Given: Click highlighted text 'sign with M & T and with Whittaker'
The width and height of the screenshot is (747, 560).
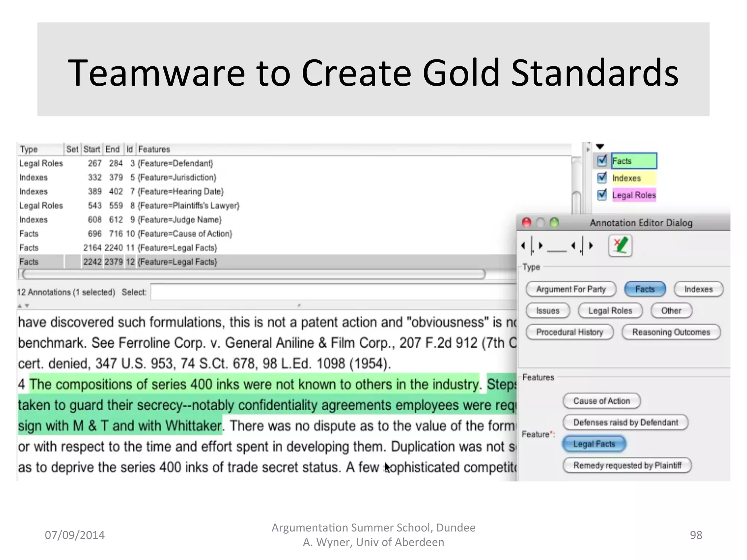Looking at the screenshot, I should tap(120, 426).
